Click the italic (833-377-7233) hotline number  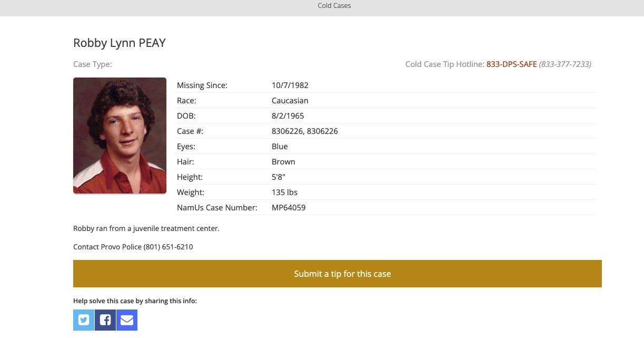565,64
